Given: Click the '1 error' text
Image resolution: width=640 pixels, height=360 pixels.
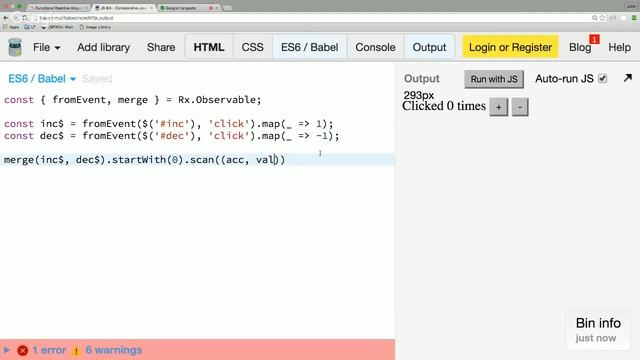Looking at the screenshot, I should click(x=49, y=350).
